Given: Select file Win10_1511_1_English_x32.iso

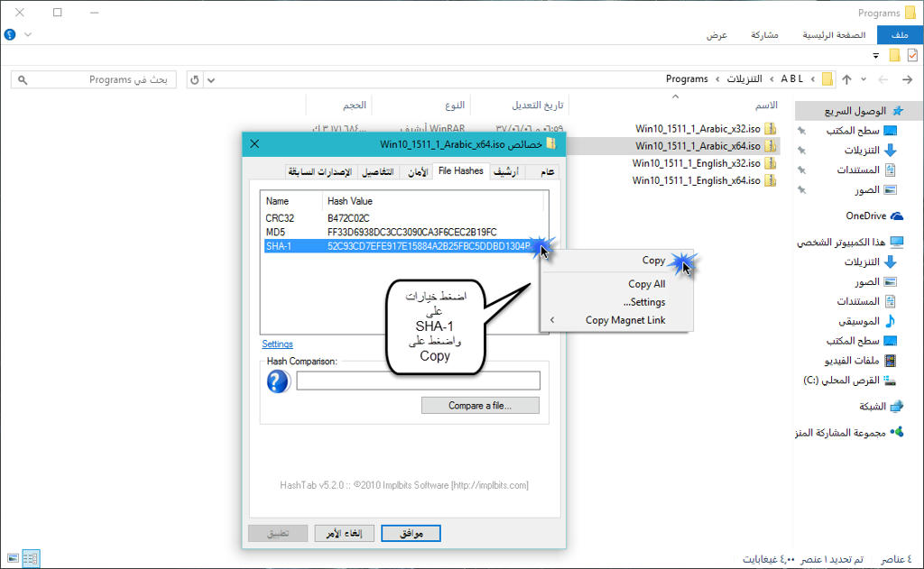Looking at the screenshot, I should coord(696,163).
